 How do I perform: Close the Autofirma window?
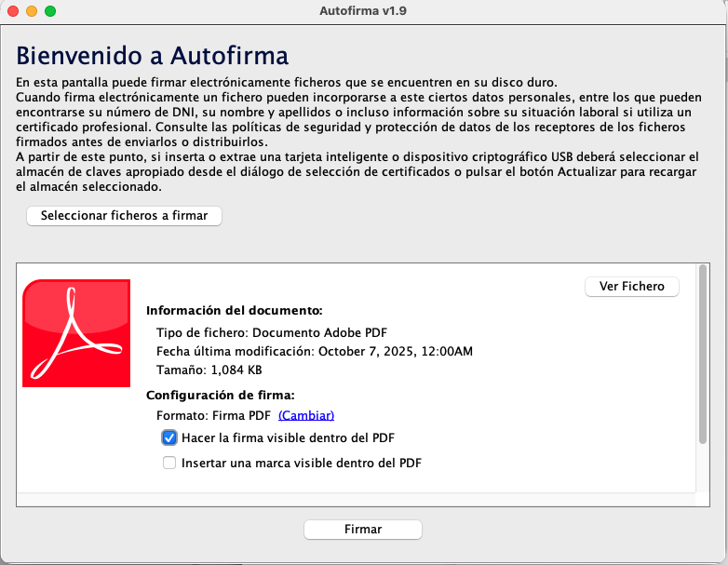click(13, 11)
